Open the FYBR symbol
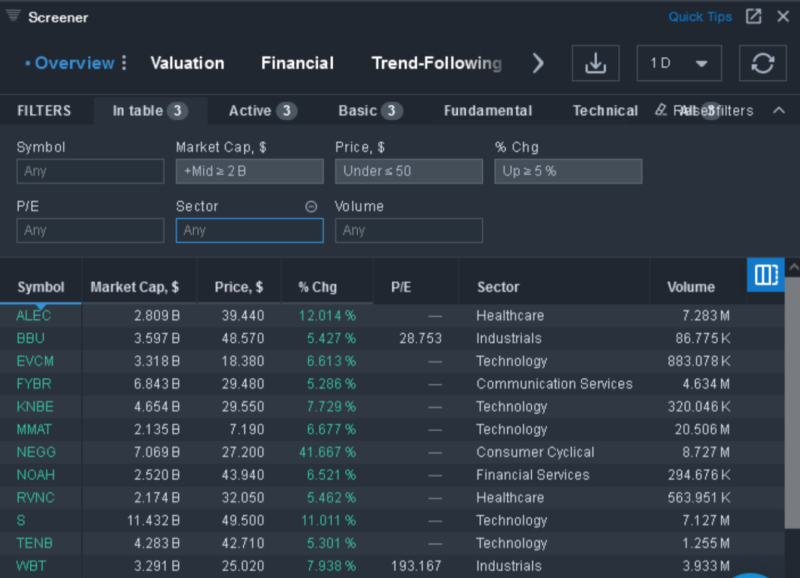The width and height of the screenshot is (800, 578). tap(34, 384)
